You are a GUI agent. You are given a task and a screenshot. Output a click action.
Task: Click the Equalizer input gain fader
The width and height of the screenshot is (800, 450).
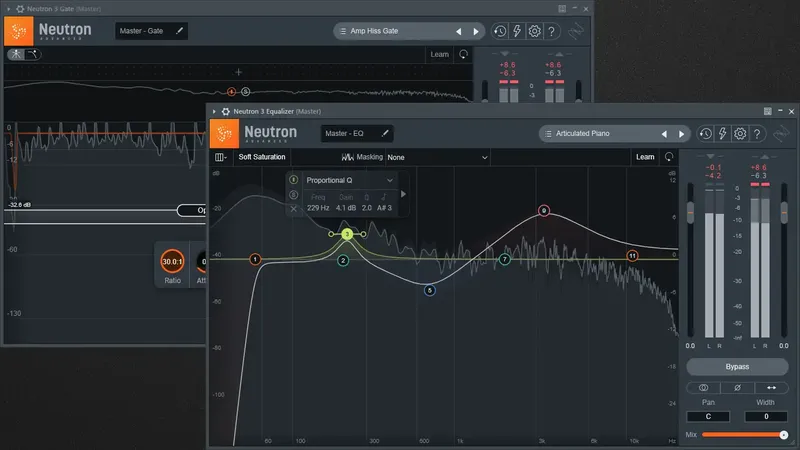pos(690,213)
